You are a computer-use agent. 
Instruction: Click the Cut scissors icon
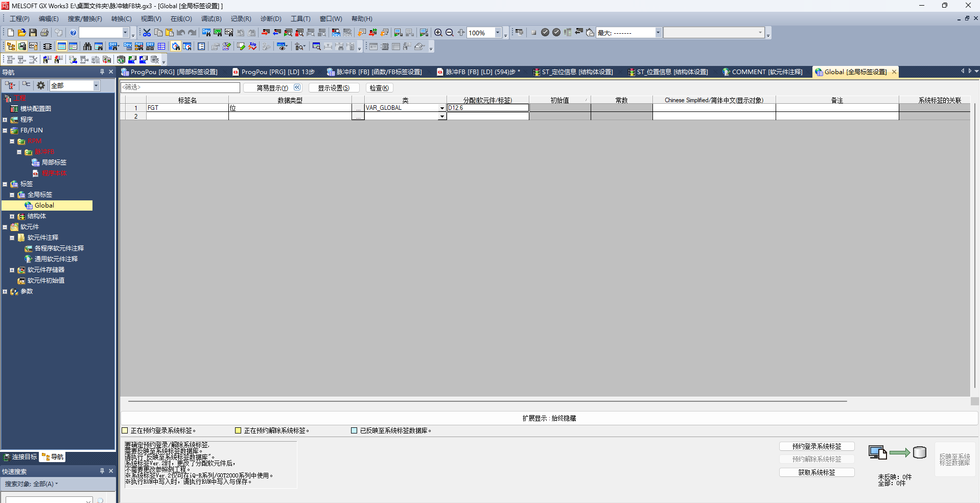tap(147, 33)
